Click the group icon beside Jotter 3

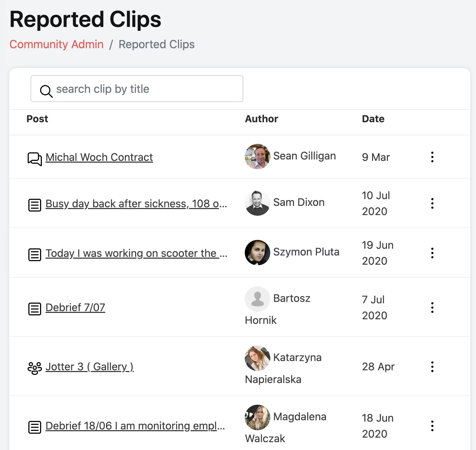pos(35,368)
